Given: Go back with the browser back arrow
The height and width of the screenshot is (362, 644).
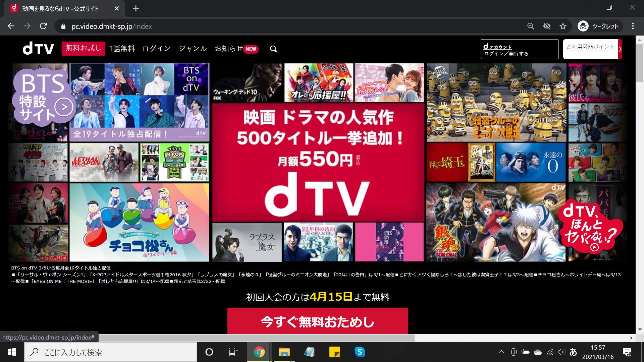Looking at the screenshot, I should point(11,26).
